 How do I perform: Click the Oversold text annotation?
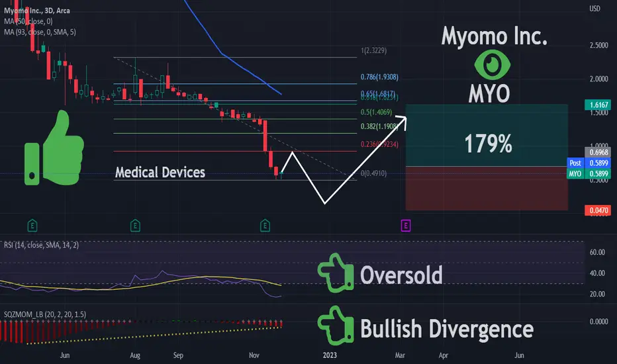(x=401, y=275)
